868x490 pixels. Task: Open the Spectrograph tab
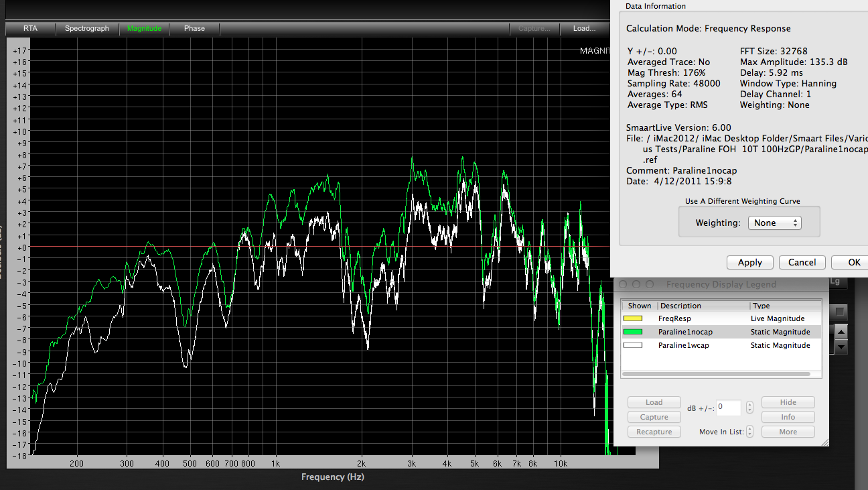tap(87, 29)
